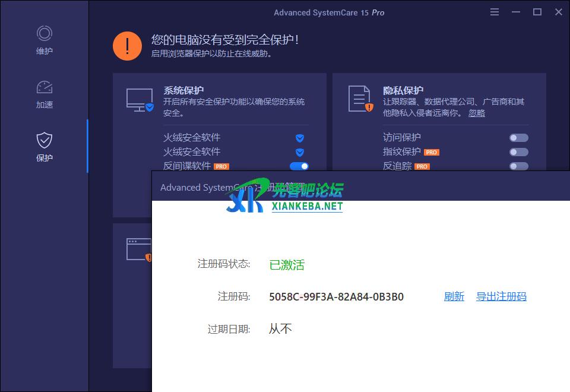This screenshot has height=392, width=570.
Task: Click the 系统保护 heading
Action: point(183,90)
